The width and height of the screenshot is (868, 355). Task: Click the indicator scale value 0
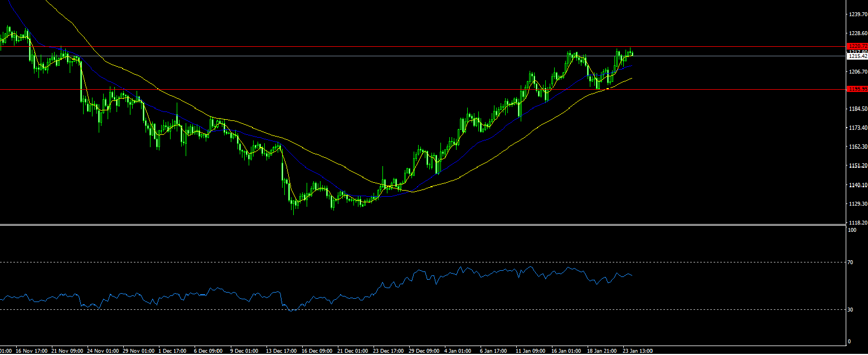[849, 341]
